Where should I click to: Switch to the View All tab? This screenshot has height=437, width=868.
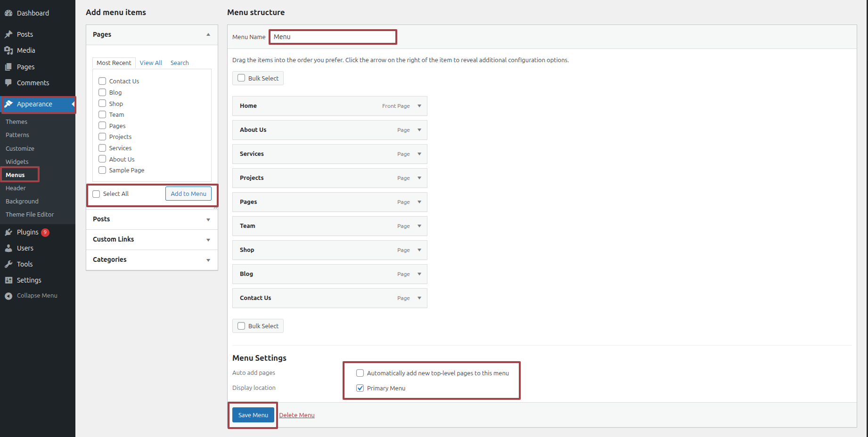click(151, 63)
